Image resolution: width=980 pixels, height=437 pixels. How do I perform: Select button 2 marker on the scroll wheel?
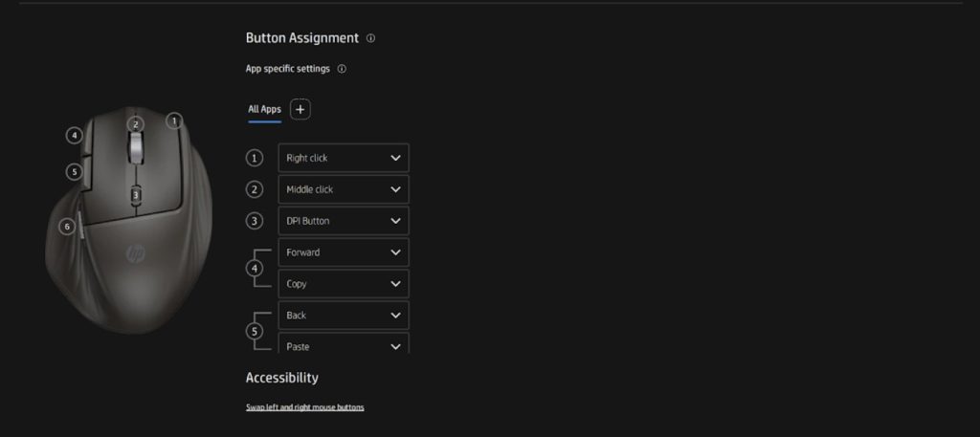tap(136, 123)
